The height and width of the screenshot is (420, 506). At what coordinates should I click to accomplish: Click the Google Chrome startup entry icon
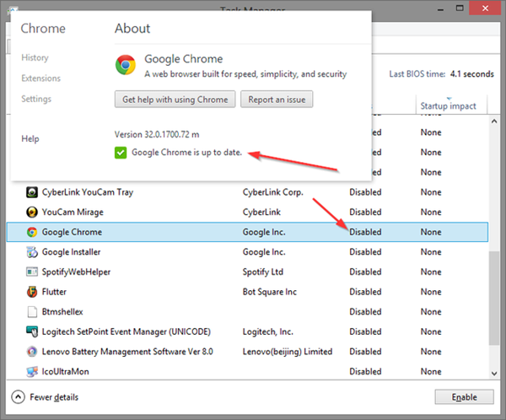(x=32, y=232)
